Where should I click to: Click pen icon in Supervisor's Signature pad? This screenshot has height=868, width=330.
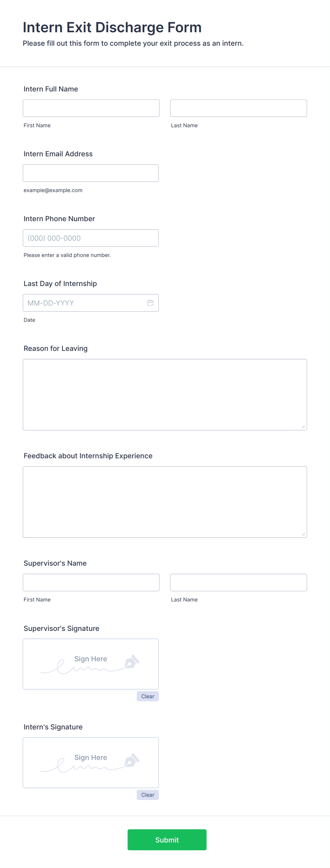point(132,662)
